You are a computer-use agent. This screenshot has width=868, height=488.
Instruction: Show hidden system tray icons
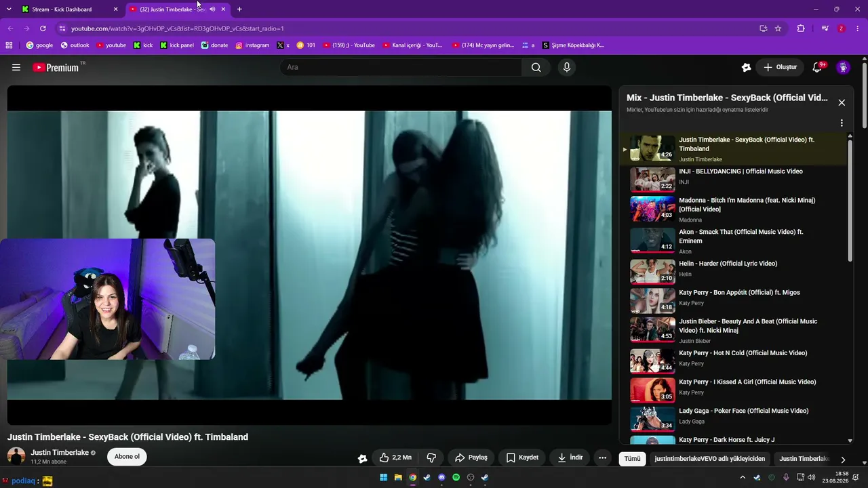[x=743, y=477]
